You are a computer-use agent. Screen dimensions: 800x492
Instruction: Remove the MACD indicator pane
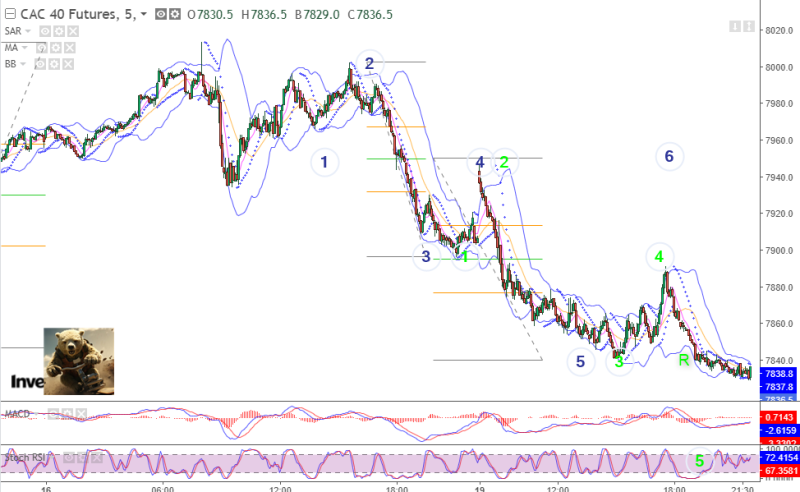[82, 414]
